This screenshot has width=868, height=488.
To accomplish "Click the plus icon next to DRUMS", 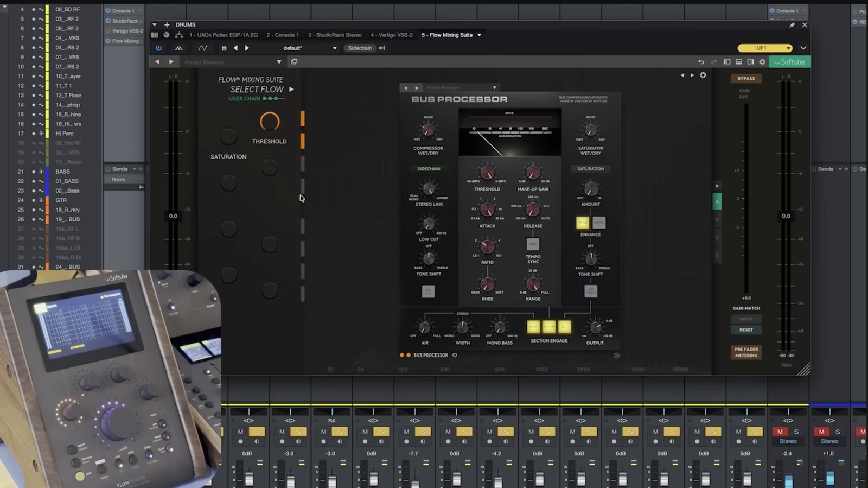I will tap(167, 25).
